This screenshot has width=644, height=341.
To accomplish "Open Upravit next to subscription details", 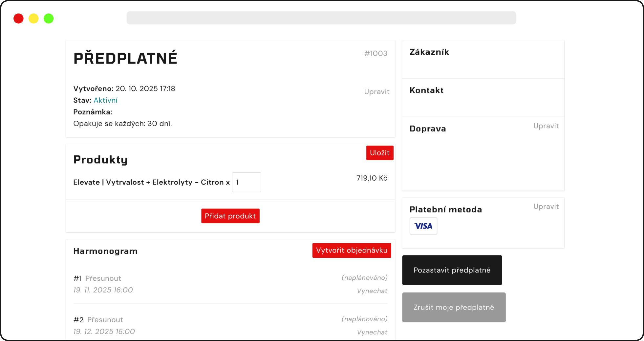I will [x=376, y=92].
